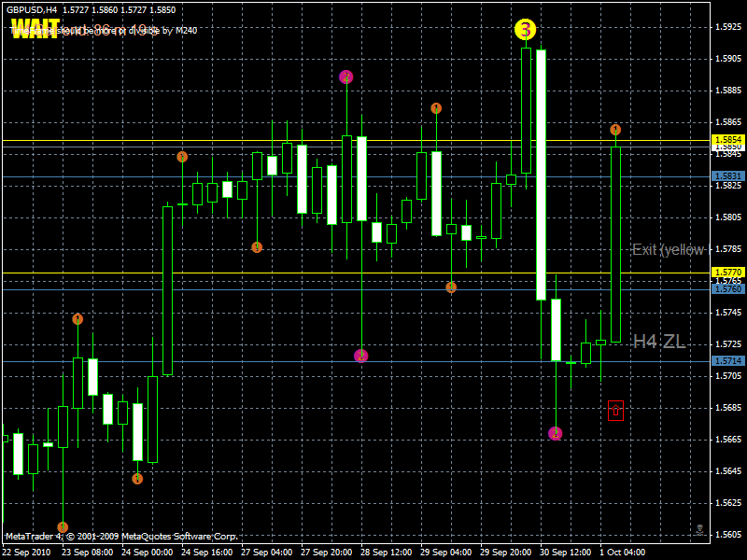Select the tall hollow 24 Sep candle crossing 1.5770

(167, 290)
